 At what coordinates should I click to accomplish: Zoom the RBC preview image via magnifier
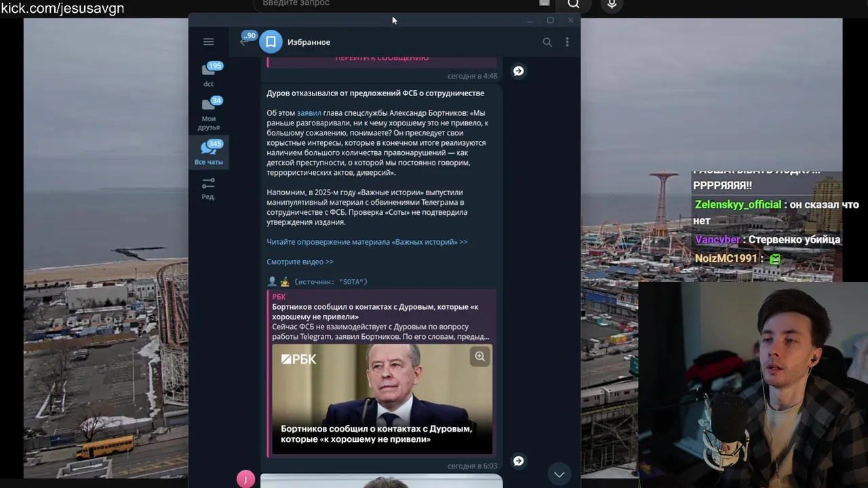480,357
